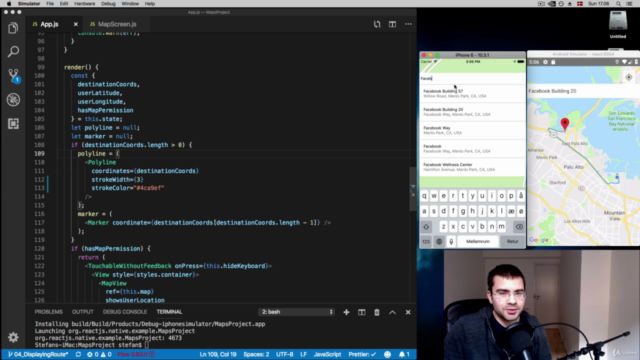Click the errors and warnings count in status bar
This screenshot has width=640, height=360.
point(99,354)
